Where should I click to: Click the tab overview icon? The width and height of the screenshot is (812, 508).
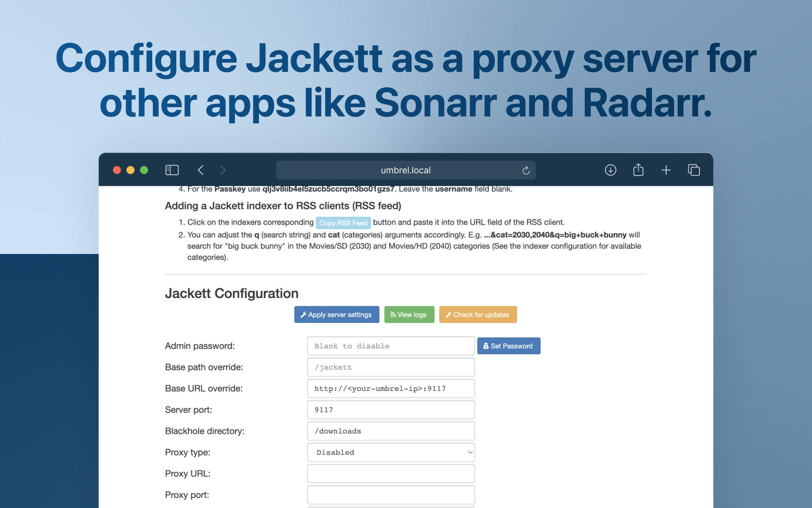[694, 170]
